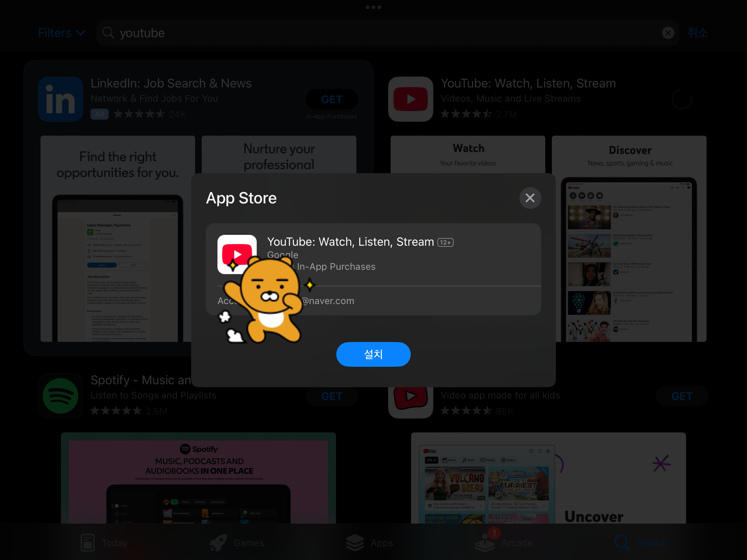Tap the 12+ age rating badge

[445, 242]
